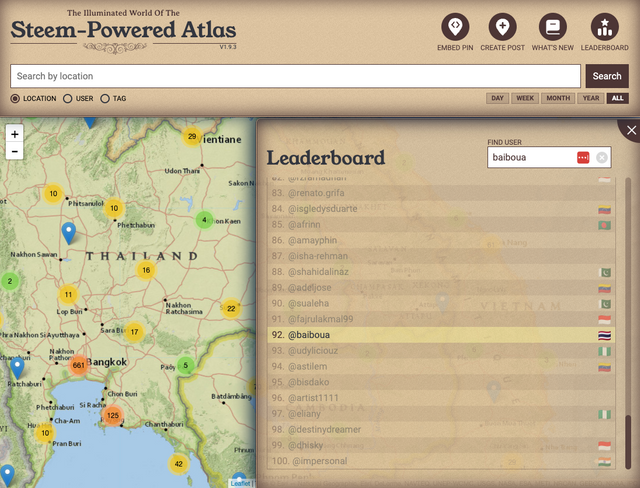The width and height of the screenshot is (640, 488).
Task: Select leaderboard entry @isha-rehman
Action: pyautogui.click(x=441, y=256)
